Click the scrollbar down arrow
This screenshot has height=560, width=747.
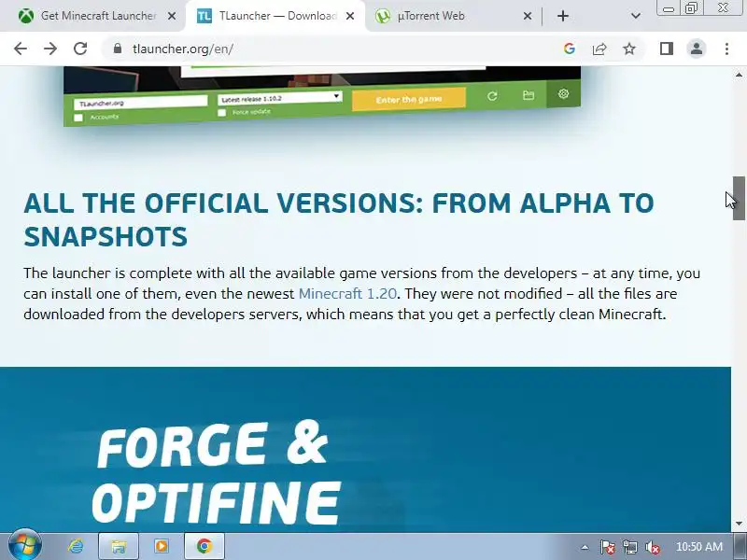(x=739, y=524)
